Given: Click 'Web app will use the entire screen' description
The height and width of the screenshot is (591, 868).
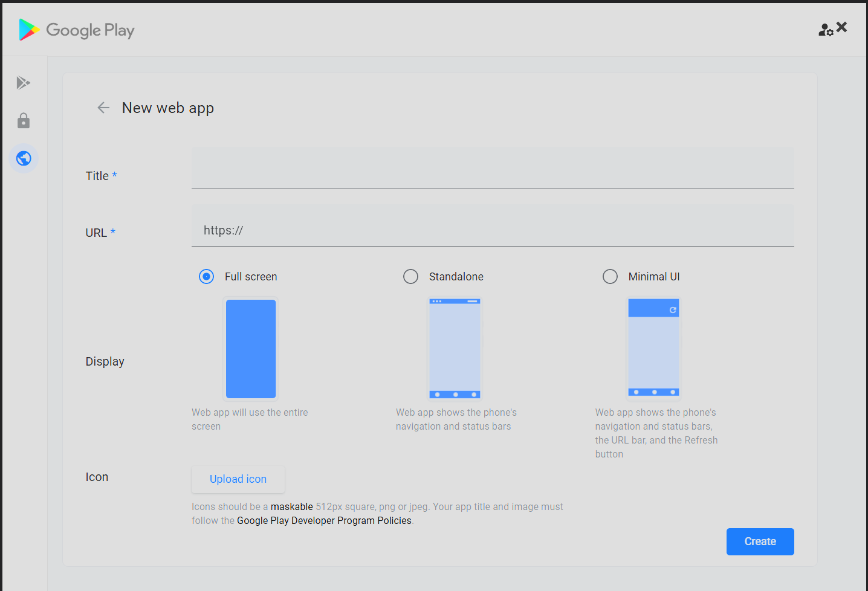Looking at the screenshot, I should coord(250,419).
